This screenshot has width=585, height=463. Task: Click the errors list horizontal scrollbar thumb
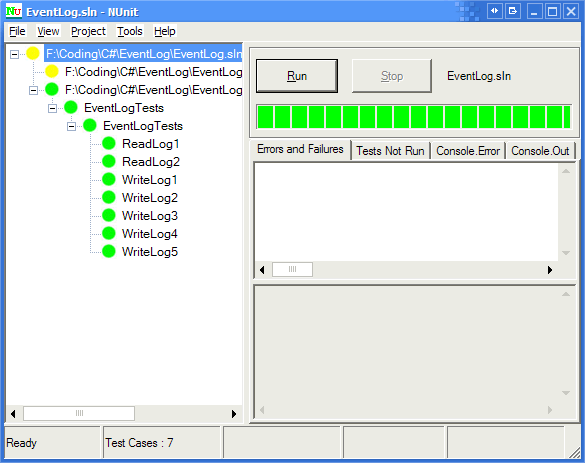tap(292, 269)
